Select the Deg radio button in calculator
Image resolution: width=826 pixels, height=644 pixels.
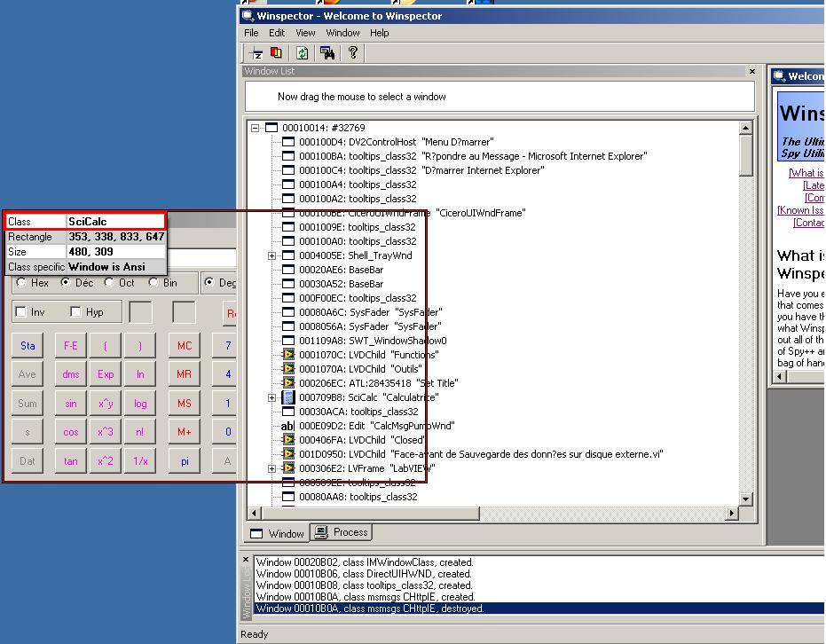tap(209, 282)
